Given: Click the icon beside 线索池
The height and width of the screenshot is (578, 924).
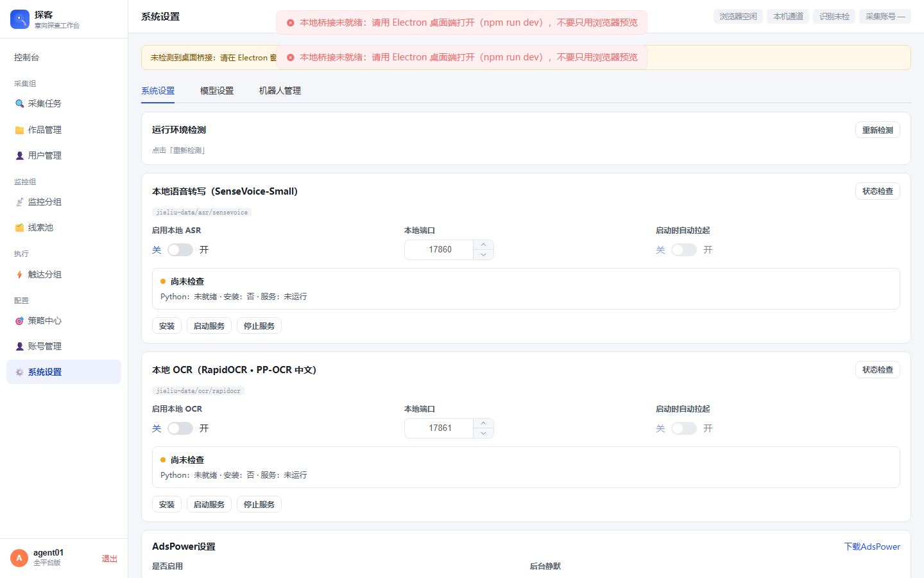Looking at the screenshot, I should click(20, 227).
